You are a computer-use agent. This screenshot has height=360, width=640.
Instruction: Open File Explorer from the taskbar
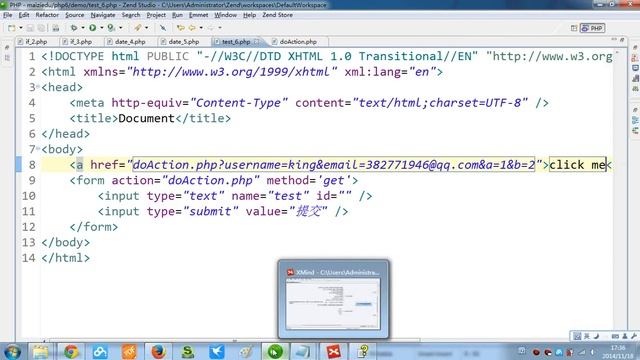[40, 351]
